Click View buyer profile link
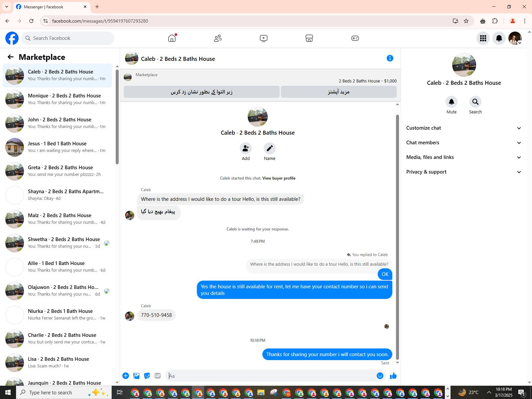 point(279,178)
